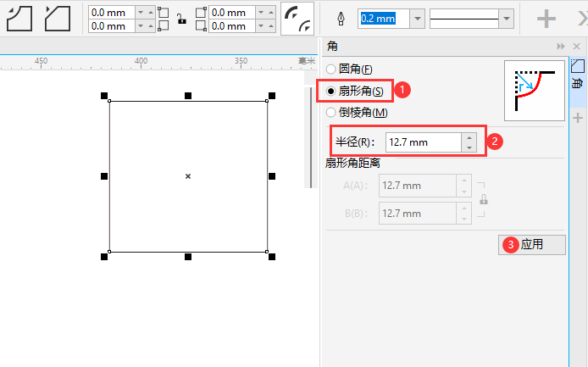Close the 角 docker panel
Screen dimensions: 588x367
[x=577, y=46]
